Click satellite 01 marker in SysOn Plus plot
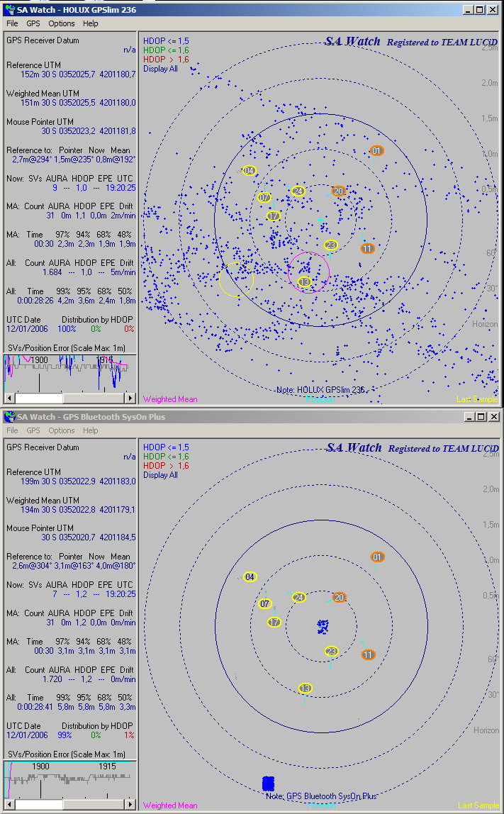 377,557
